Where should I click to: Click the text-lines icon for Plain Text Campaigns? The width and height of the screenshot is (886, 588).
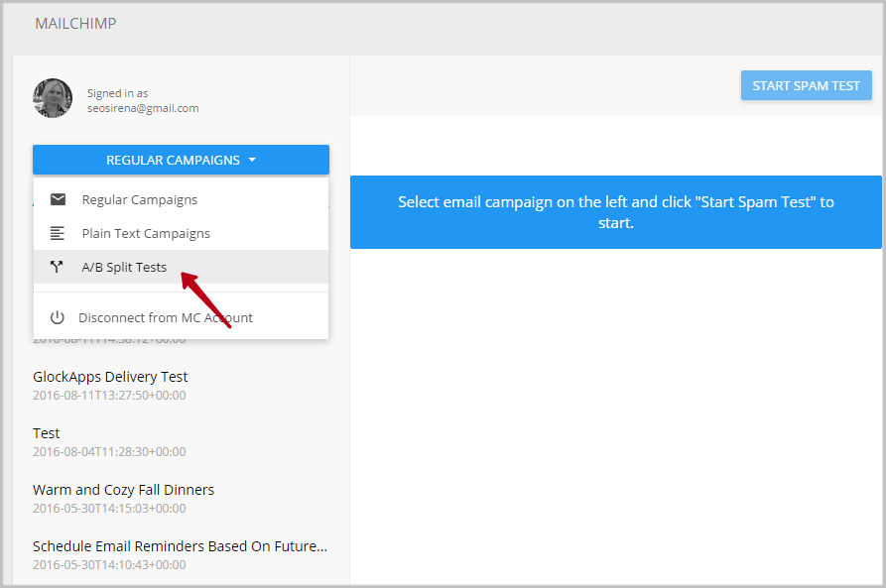click(x=58, y=233)
